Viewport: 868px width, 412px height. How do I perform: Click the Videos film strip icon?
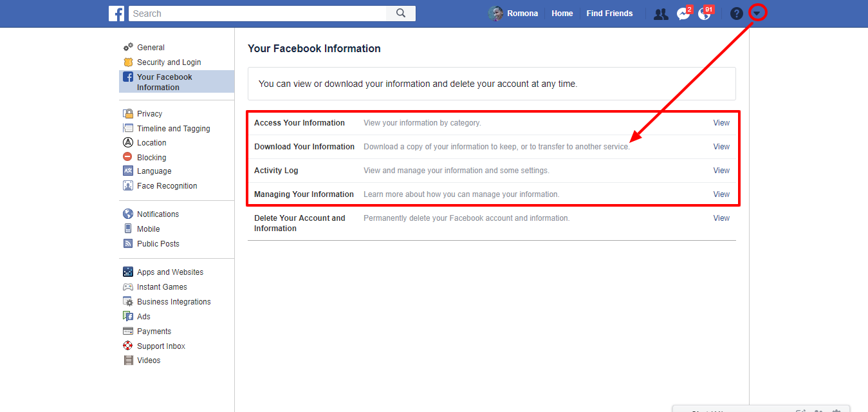point(128,360)
